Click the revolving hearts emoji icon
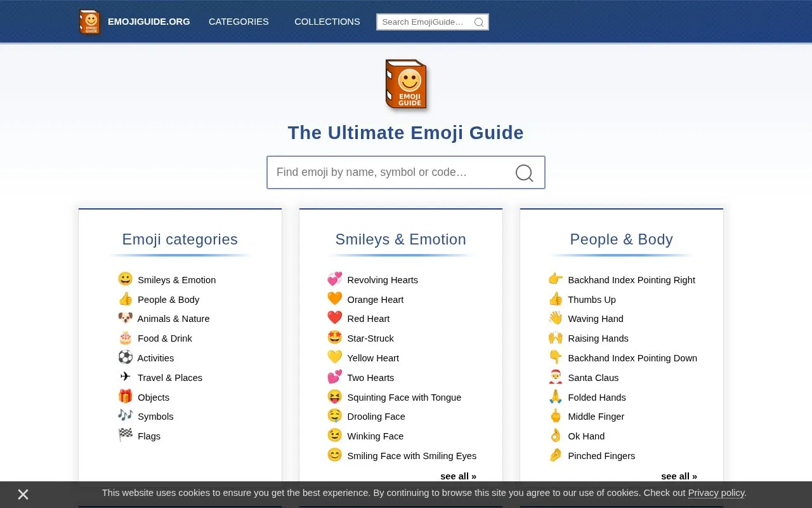 (x=335, y=279)
